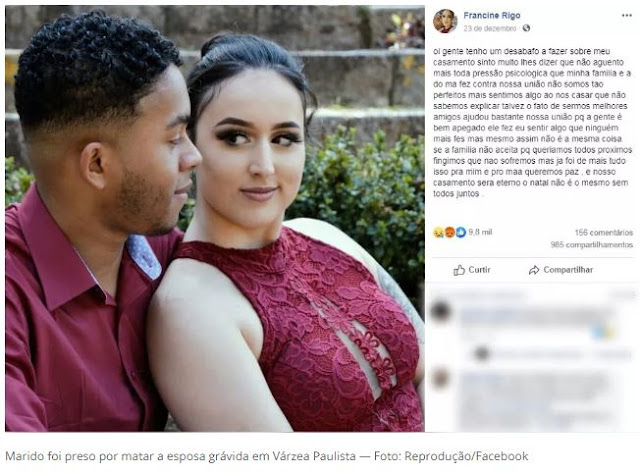Open the 985 compartilhamentos link
The width and height of the screenshot is (640, 474).
point(591,245)
